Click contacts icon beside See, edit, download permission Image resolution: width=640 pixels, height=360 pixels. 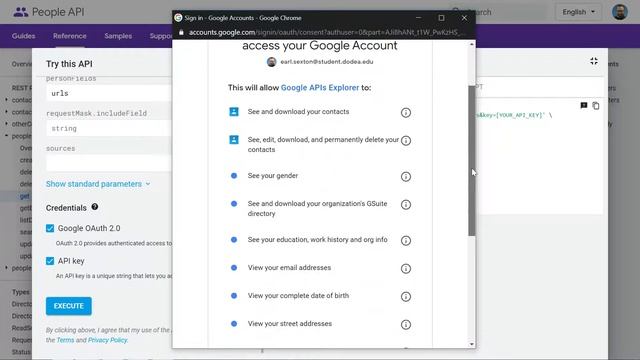(234, 140)
